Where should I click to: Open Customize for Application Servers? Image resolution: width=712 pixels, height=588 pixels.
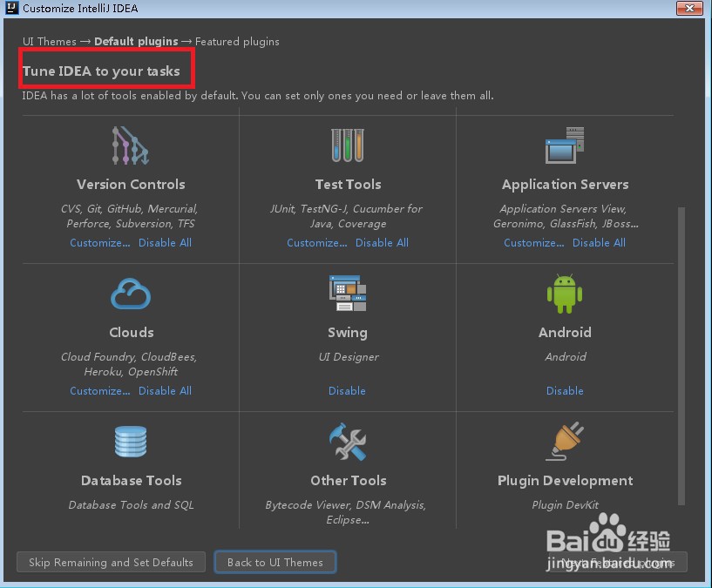click(534, 243)
